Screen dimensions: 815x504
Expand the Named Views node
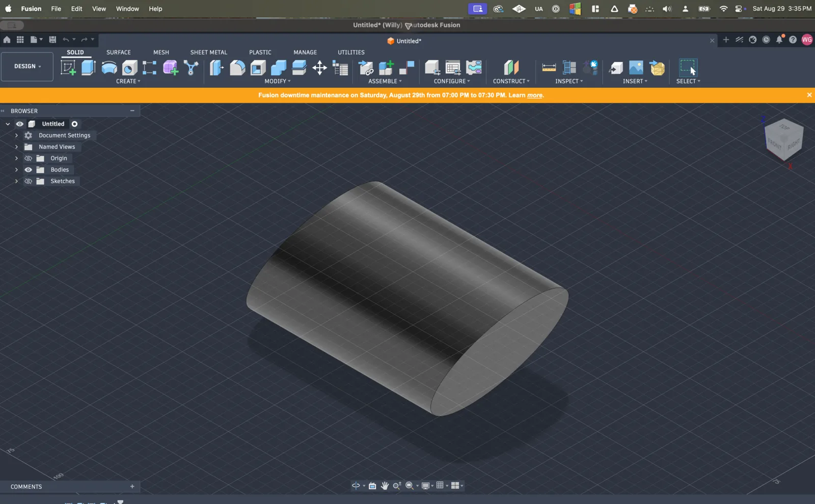click(16, 147)
